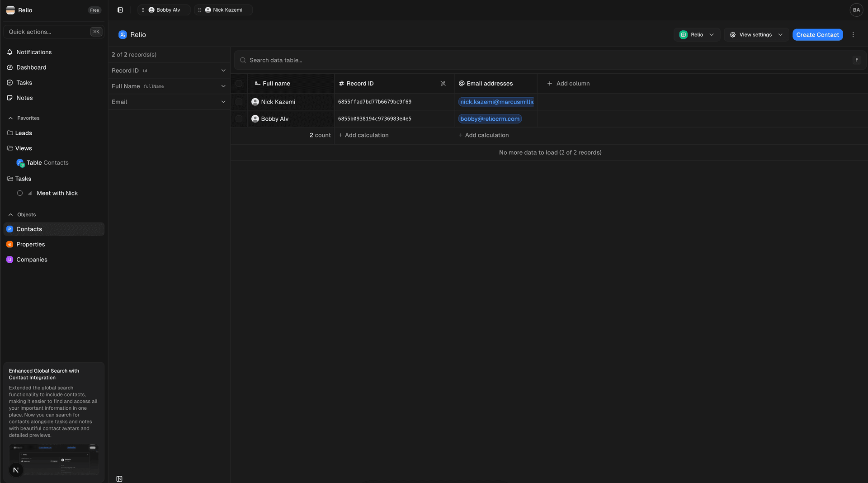The height and width of the screenshot is (483, 868).
Task: Collapse the left sidebar panel
Action: (119, 9)
